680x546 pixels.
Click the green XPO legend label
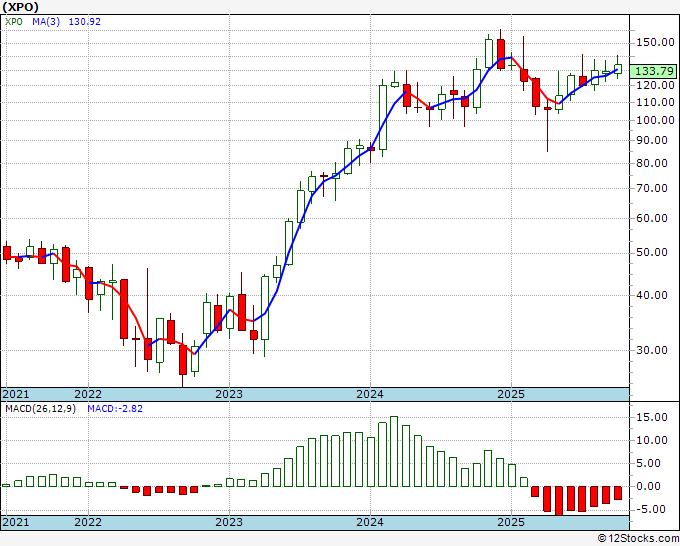click(x=13, y=22)
